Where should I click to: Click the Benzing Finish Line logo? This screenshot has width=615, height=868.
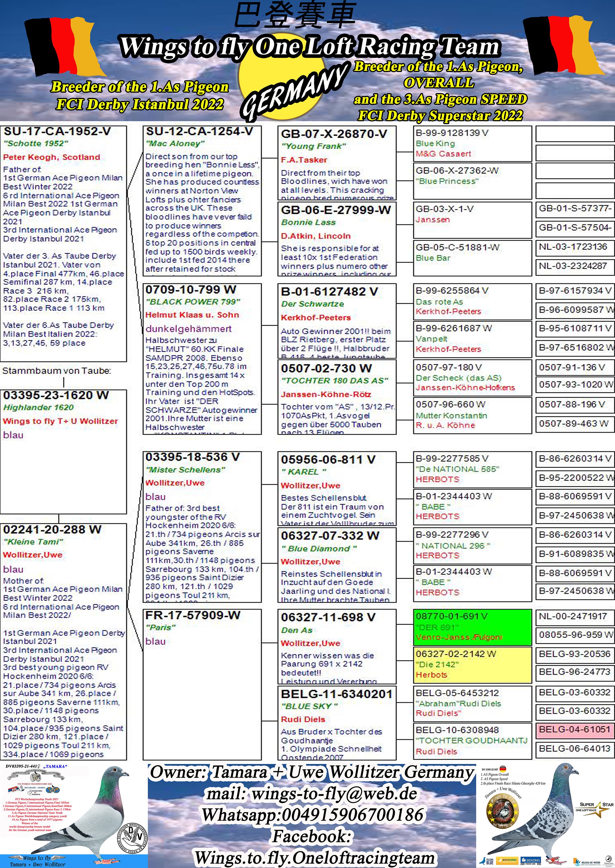[x=531, y=861]
